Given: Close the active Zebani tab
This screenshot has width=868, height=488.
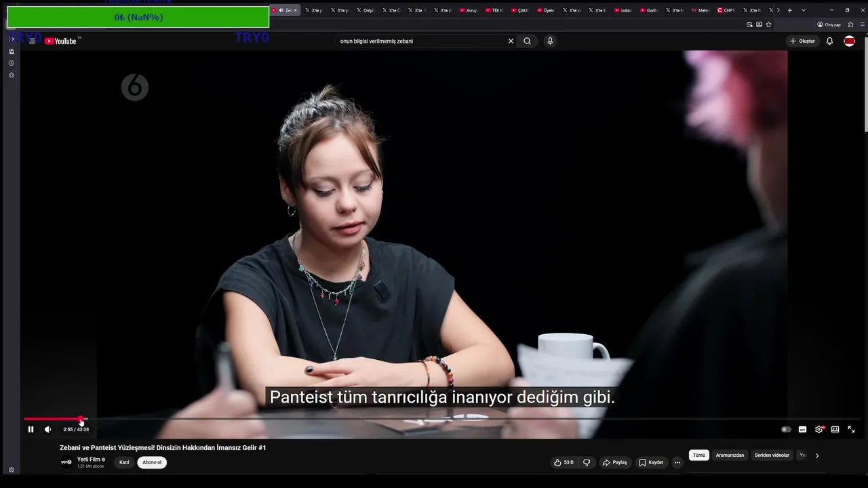Looking at the screenshot, I should [296, 10].
